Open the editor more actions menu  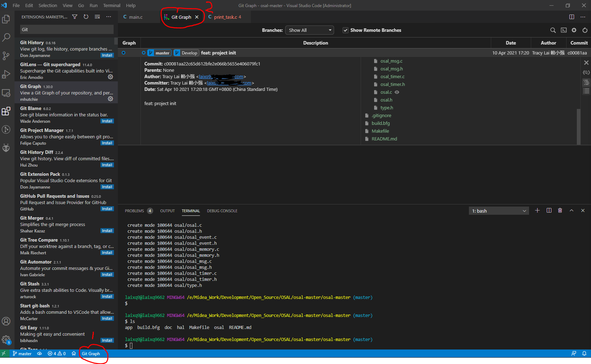pos(583,17)
